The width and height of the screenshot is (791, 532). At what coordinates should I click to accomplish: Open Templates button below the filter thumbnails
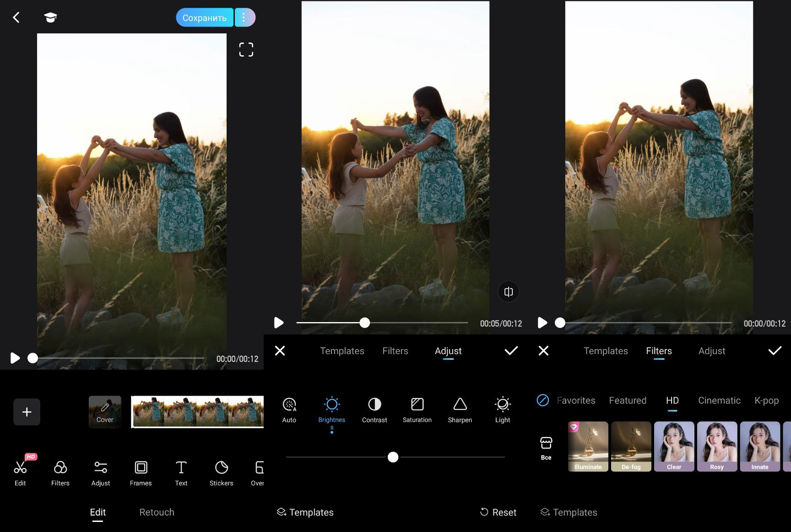coord(569,512)
